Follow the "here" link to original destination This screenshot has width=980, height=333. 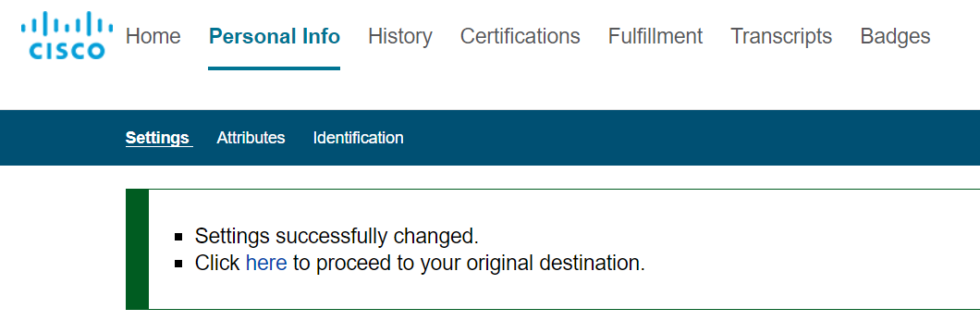266,263
